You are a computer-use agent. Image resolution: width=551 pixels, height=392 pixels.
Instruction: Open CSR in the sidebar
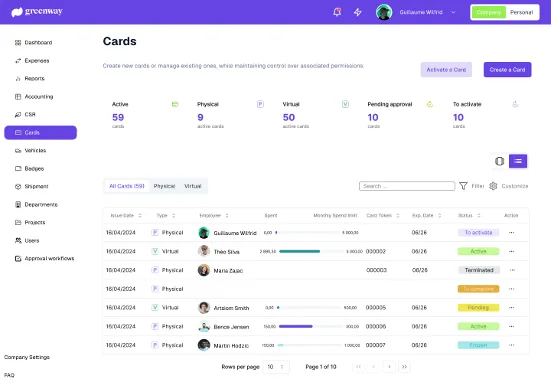tap(25, 115)
